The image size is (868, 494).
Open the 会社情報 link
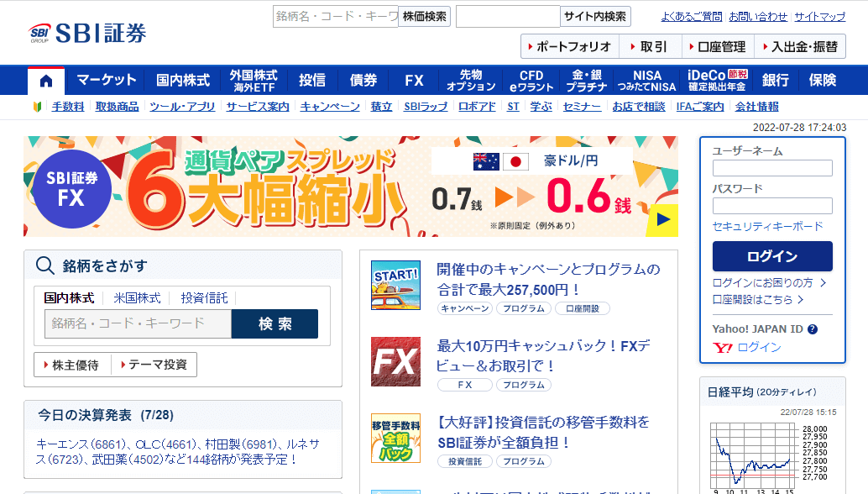coord(756,107)
